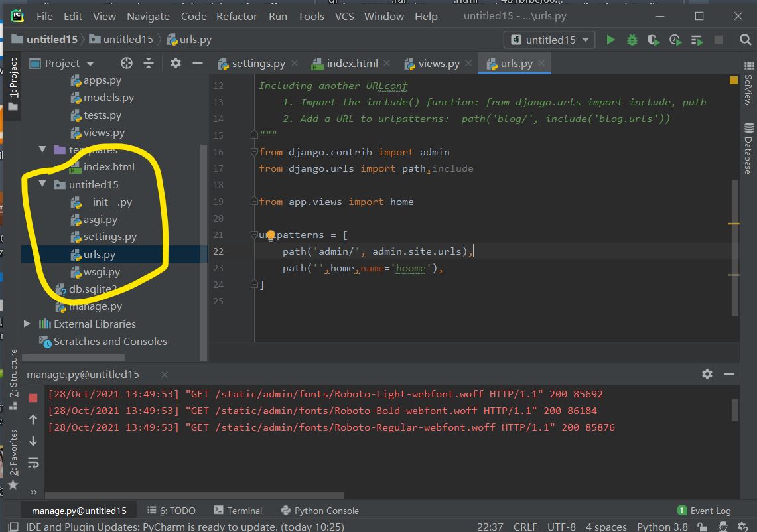Open the Event Log panel
The height and width of the screenshot is (532, 757).
703,511
